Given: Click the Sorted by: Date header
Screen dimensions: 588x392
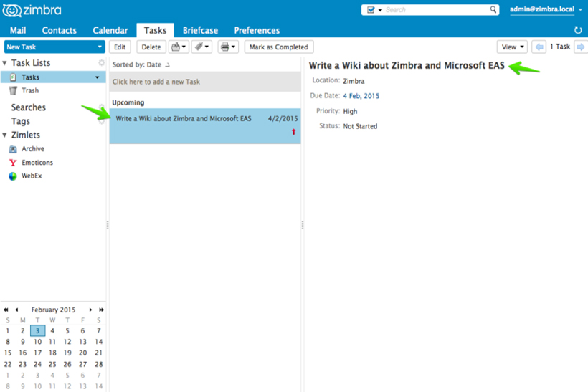Looking at the screenshot, I should [141, 64].
